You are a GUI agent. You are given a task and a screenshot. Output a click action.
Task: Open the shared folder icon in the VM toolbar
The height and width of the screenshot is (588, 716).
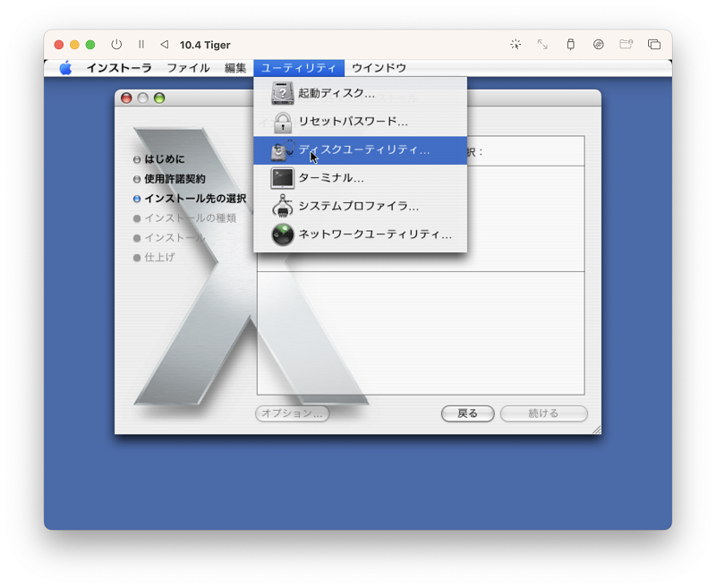pos(626,44)
